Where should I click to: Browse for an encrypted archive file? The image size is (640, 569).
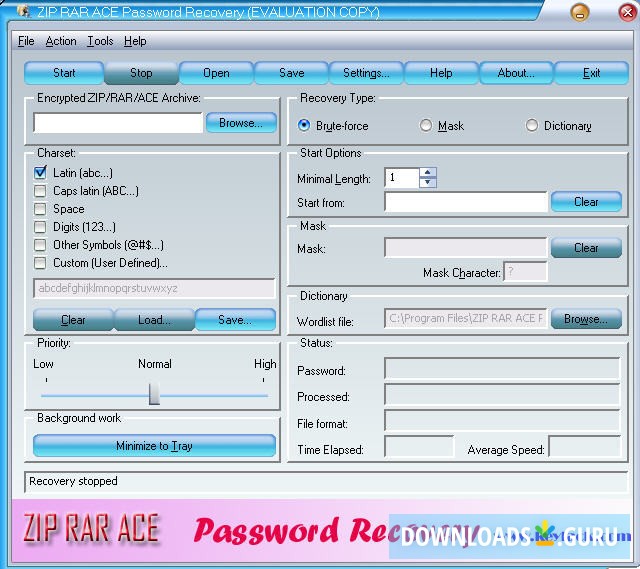(241, 123)
